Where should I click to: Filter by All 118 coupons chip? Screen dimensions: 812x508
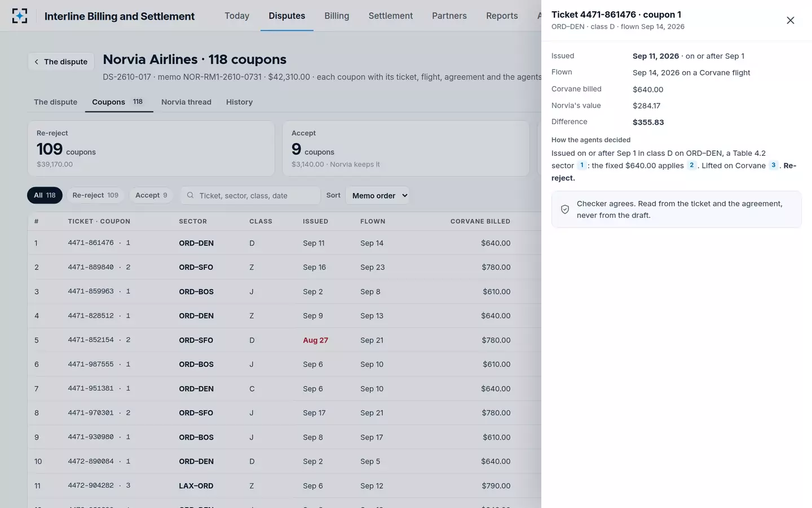click(x=45, y=195)
